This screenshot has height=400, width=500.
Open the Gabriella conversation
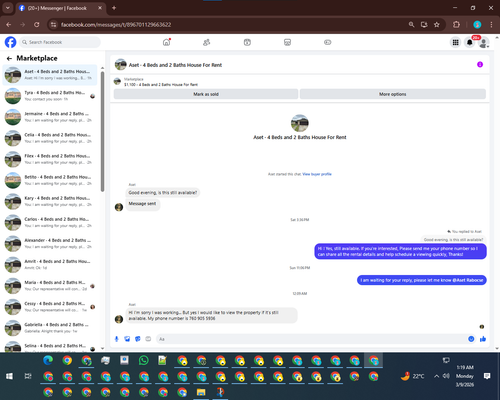pos(50,328)
